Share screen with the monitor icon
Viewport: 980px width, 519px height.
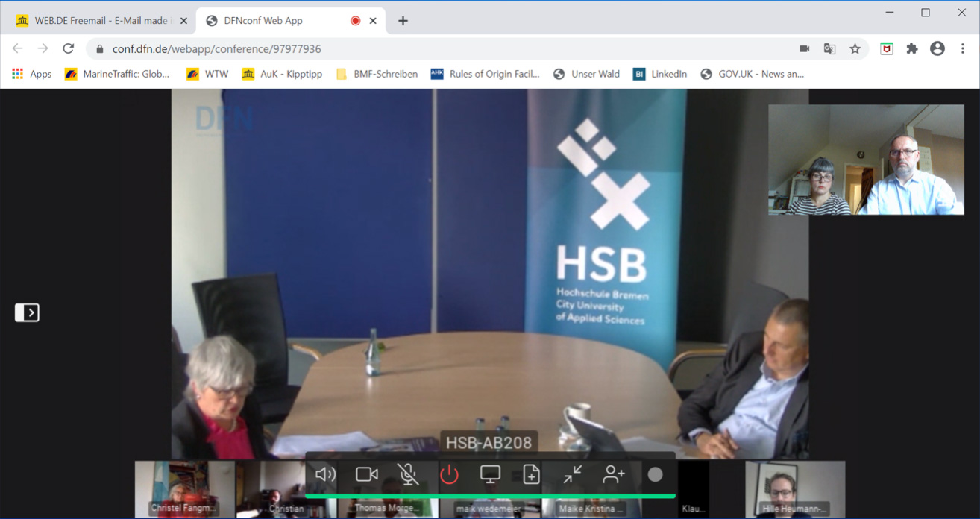[490, 474]
